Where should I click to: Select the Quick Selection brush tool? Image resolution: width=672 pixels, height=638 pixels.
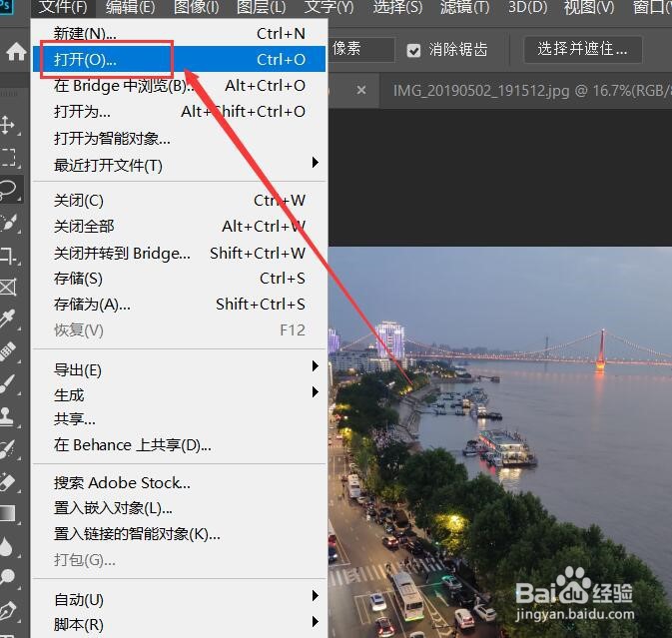click(x=8, y=222)
